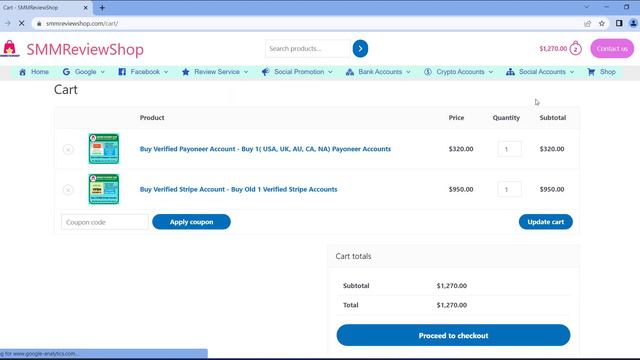Expand the Google menu dropdown
This screenshot has width=640, height=360.
coord(102,72)
